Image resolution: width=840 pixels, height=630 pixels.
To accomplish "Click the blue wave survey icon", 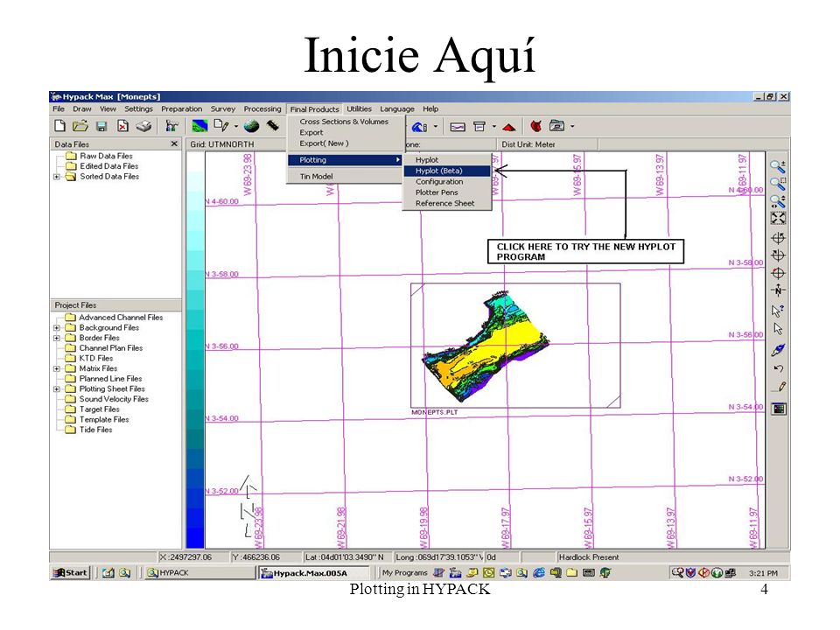I will coord(419,127).
